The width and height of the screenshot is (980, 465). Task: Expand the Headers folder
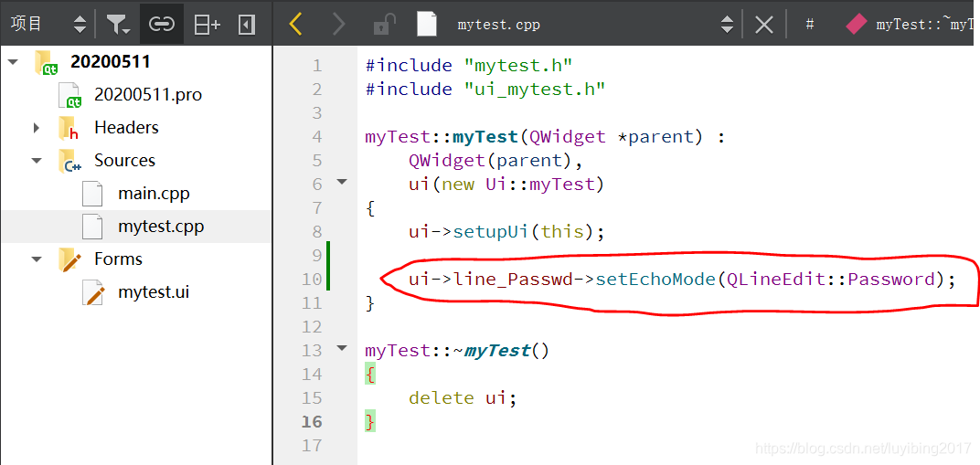37,127
